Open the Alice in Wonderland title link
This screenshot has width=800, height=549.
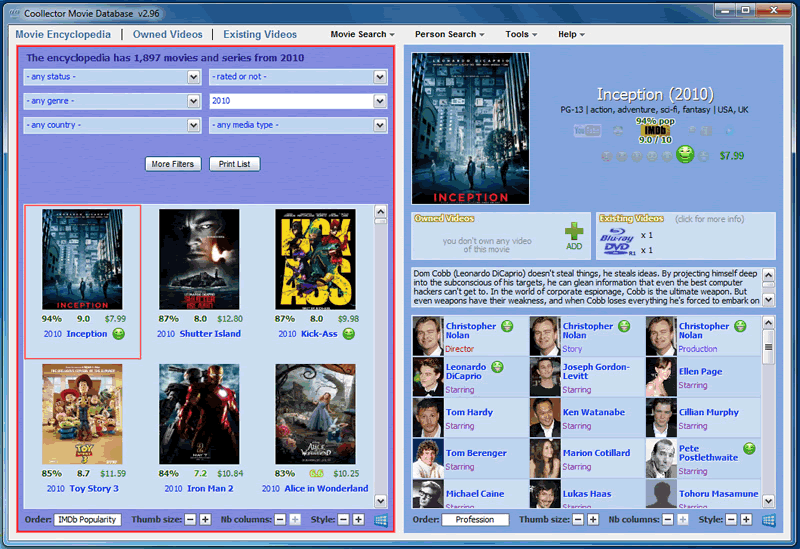coord(326,488)
